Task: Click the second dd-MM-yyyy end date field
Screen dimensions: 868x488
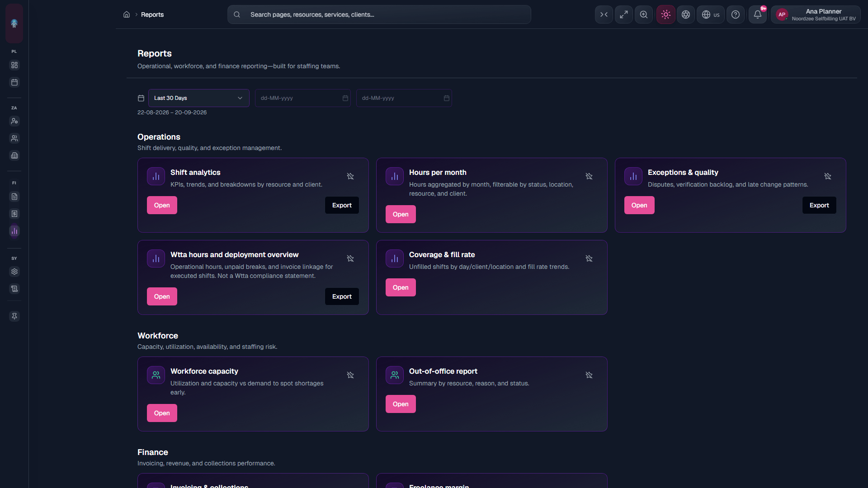Action: tap(404, 98)
